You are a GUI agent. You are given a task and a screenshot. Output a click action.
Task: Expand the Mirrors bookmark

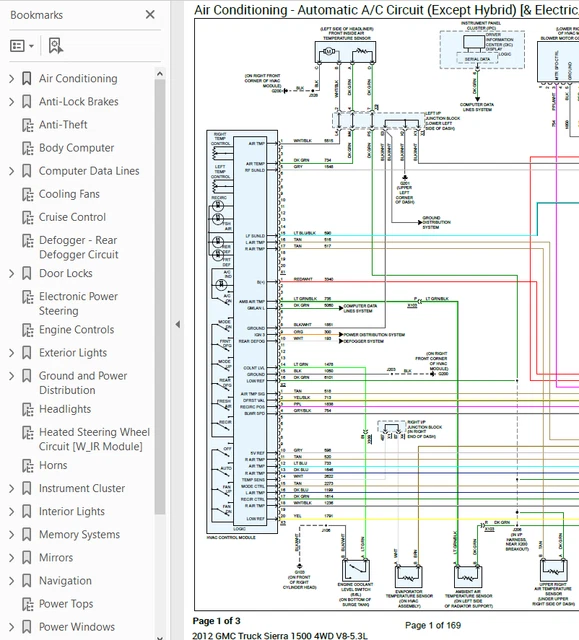[11, 558]
